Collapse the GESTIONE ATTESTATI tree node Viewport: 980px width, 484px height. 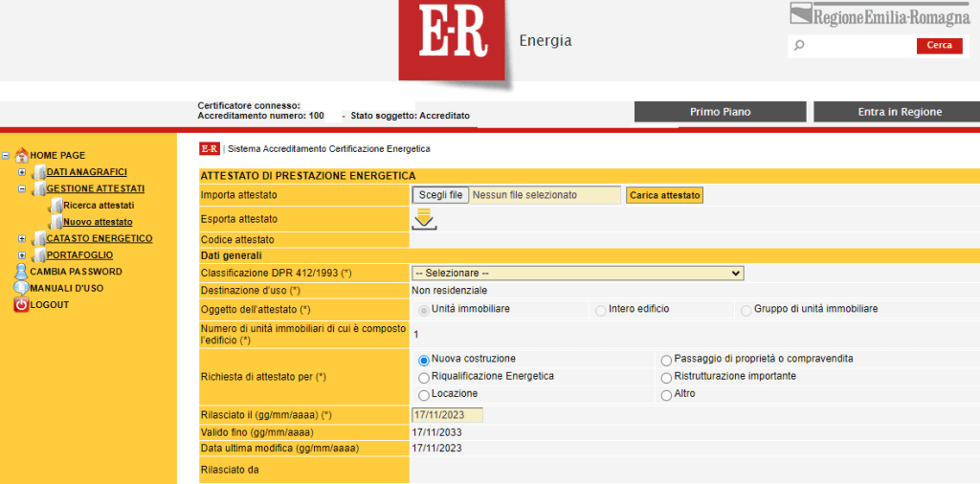22,188
